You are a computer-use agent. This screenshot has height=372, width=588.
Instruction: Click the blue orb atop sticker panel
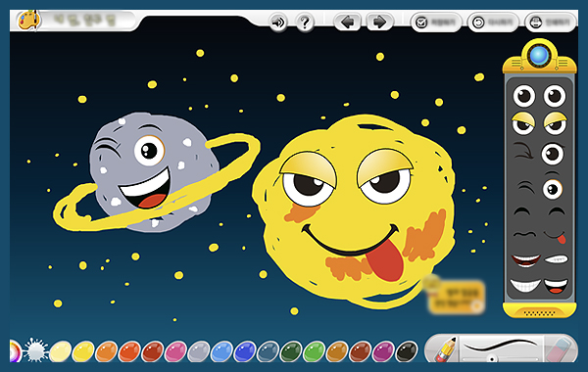539,56
